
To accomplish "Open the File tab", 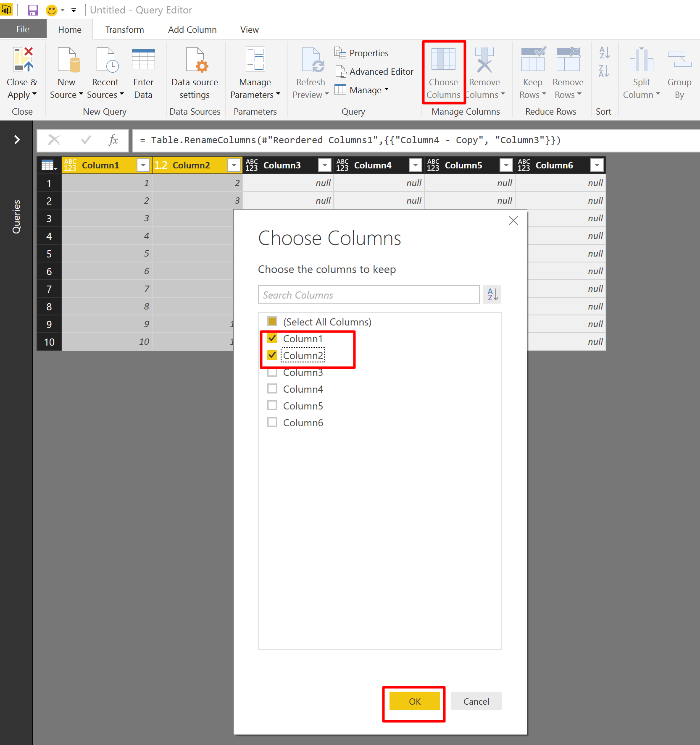I will point(23,29).
